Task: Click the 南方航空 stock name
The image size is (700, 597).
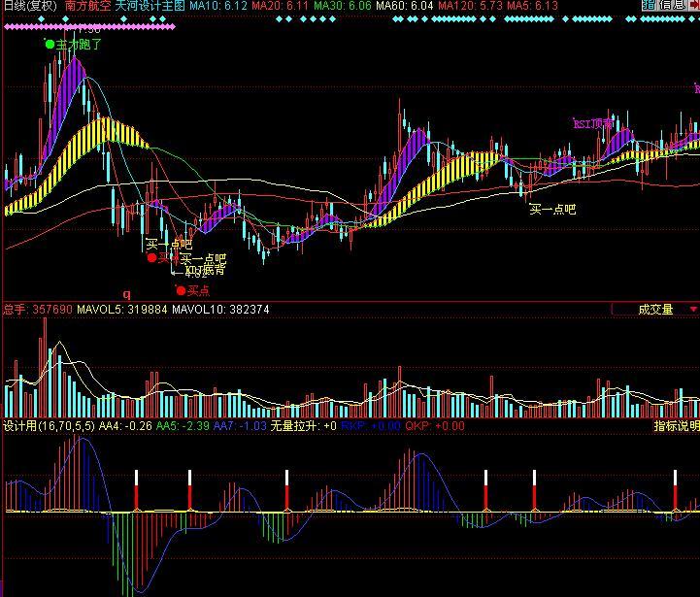Action: (x=87, y=6)
